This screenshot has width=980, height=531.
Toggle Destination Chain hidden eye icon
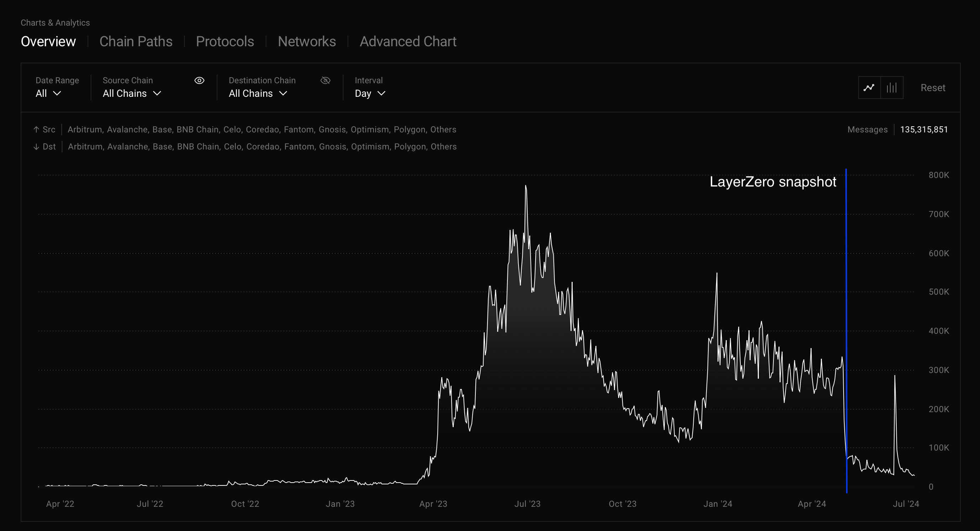pyautogui.click(x=325, y=80)
